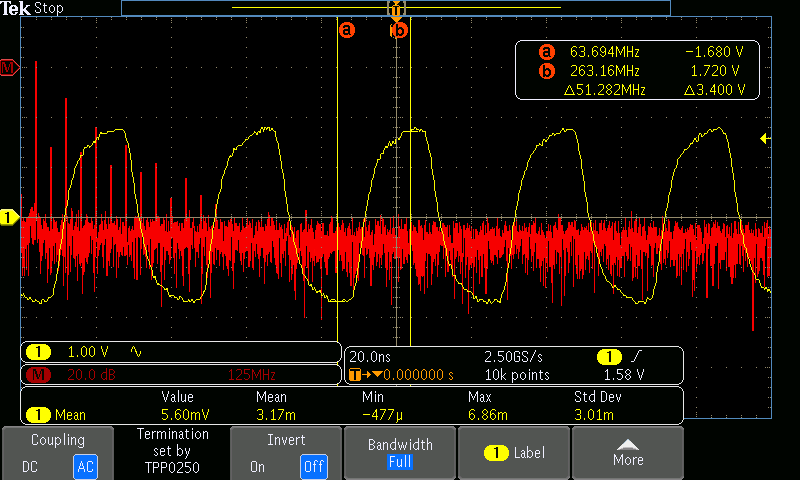Click the 1.58 V trigger level value
Screen dimensions: 800x480
623,375
